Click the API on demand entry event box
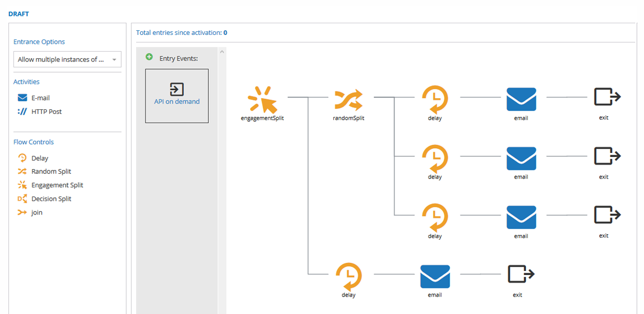Image resolution: width=644 pixels, height=314 pixels. point(177,95)
